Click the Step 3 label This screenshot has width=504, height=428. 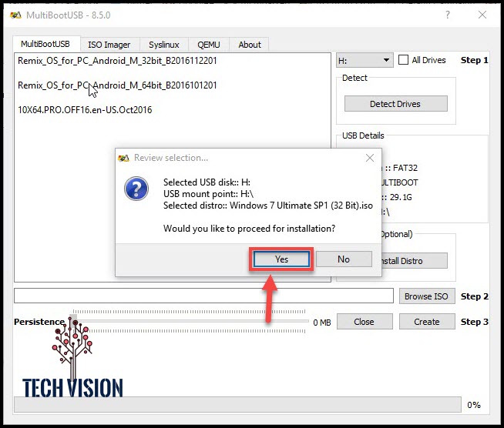coord(475,322)
